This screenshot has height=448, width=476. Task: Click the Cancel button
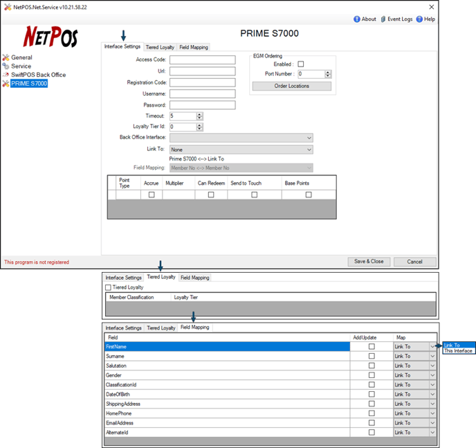(414, 262)
